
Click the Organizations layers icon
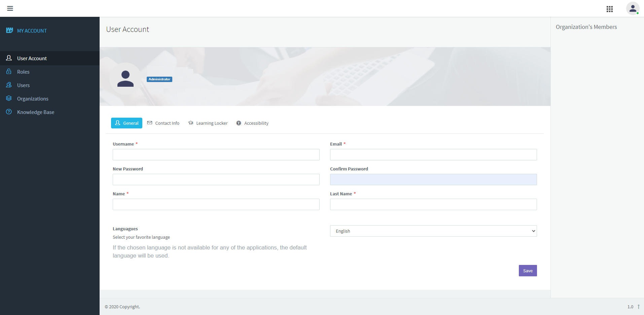pyautogui.click(x=9, y=98)
